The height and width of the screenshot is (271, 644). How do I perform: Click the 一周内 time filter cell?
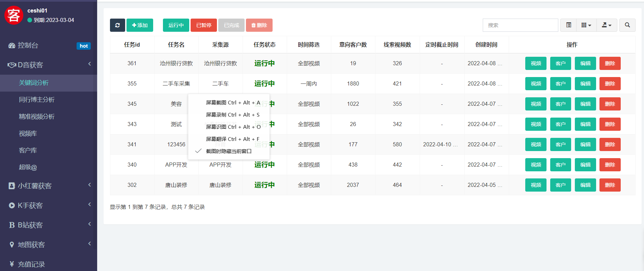(x=309, y=84)
